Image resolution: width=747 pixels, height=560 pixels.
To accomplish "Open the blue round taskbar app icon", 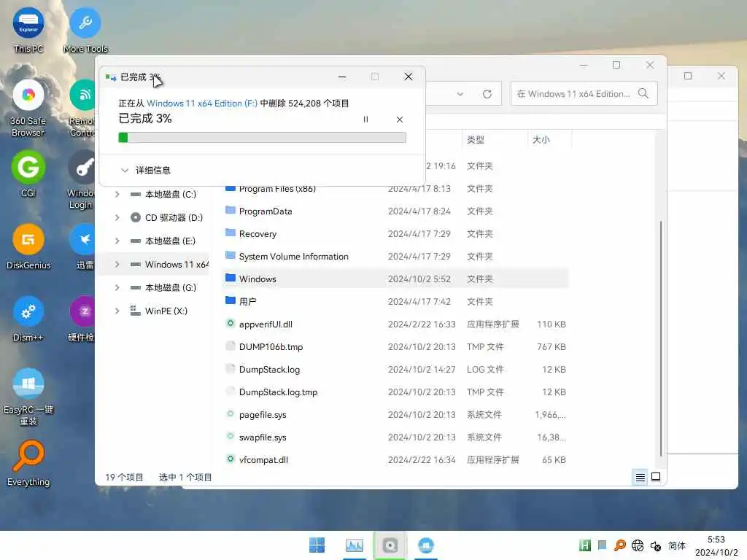I will (426, 545).
